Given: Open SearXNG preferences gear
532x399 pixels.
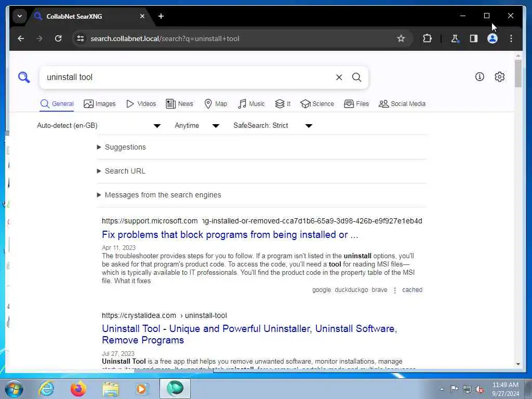Looking at the screenshot, I should click(499, 77).
